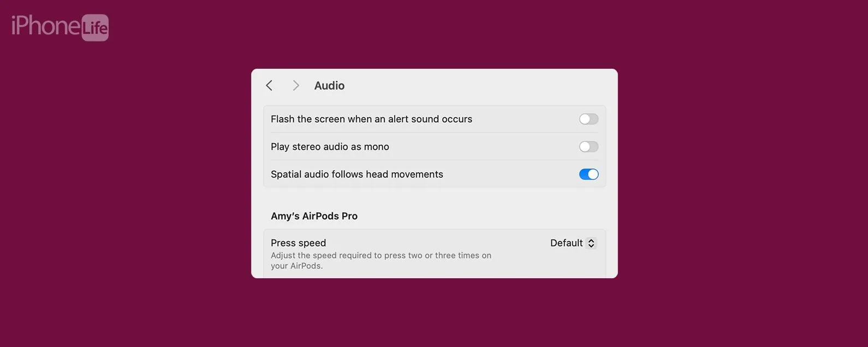Select the Amy's AirPods Pro heading

tap(314, 216)
